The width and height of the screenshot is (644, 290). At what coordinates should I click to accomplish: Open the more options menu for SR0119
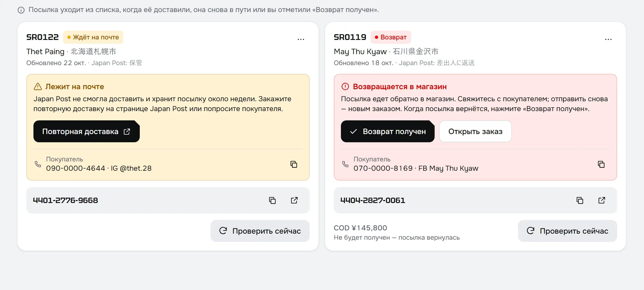[x=608, y=39]
